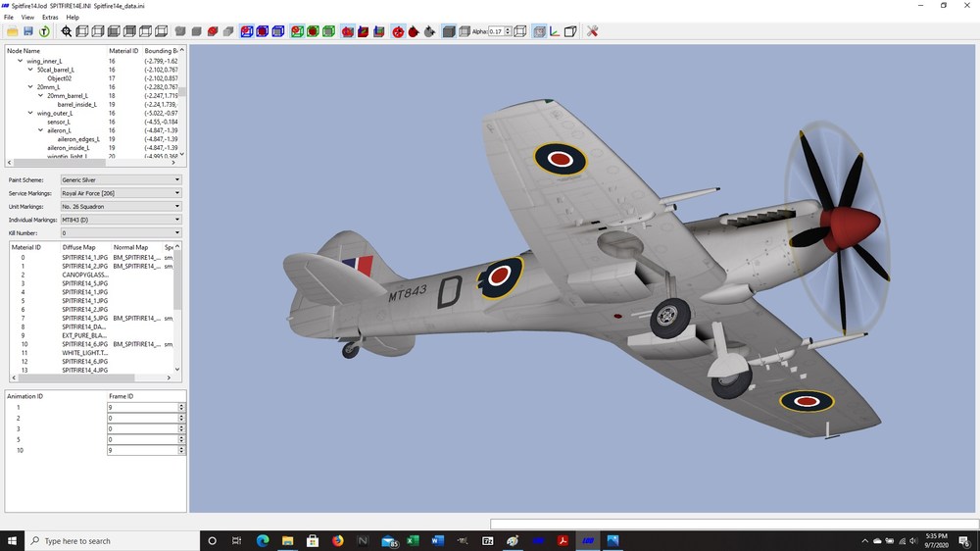Open the Individual Markings dropdown

(x=121, y=220)
